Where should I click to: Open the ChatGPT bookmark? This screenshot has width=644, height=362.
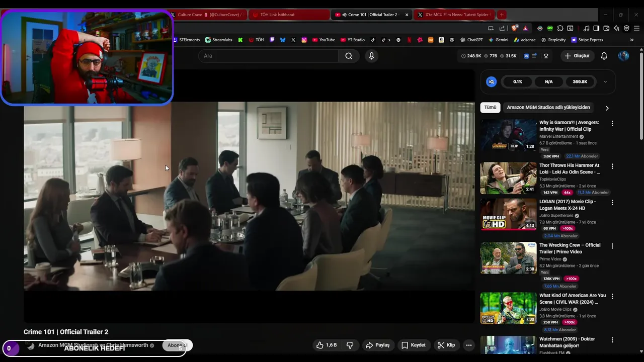click(471, 40)
